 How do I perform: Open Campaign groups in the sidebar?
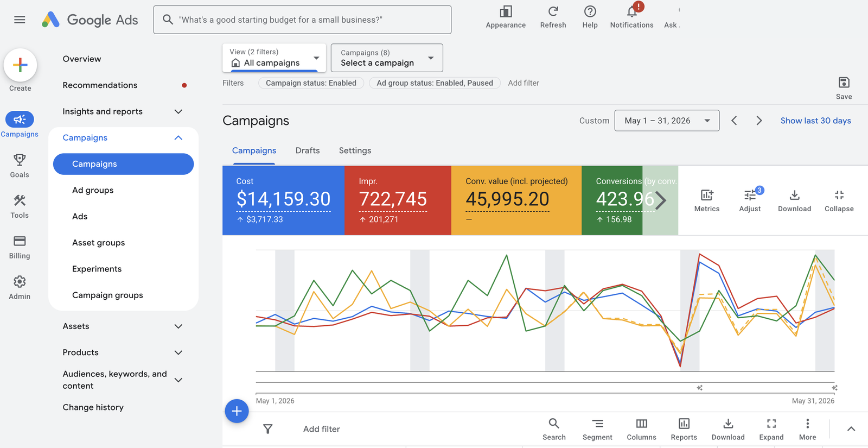[x=107, y=295]
